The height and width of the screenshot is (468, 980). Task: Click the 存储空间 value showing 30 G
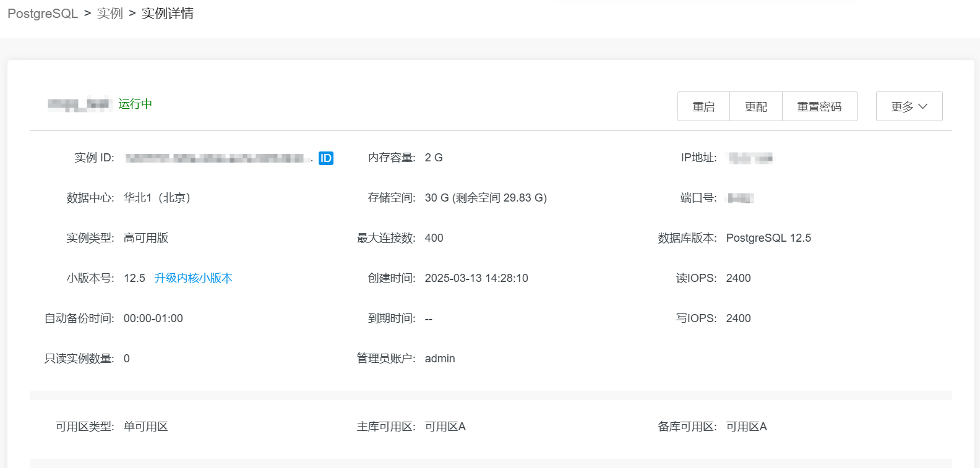tap(486, 198)
